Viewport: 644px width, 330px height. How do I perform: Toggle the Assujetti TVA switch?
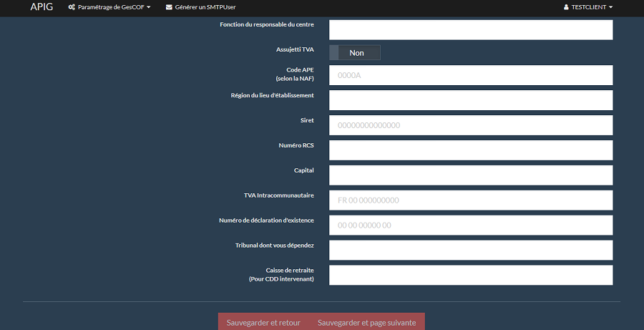pyautogui.click(x=355, y=52)
